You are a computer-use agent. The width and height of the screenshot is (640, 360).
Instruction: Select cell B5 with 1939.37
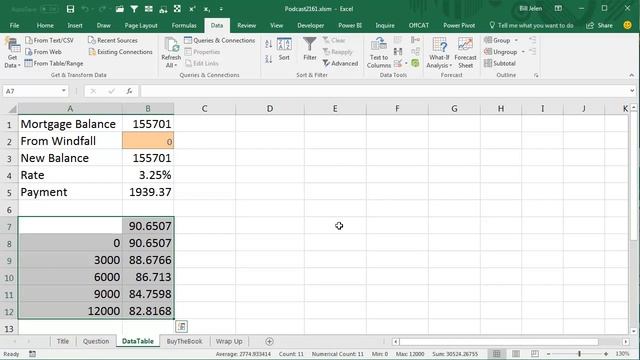[x=148, y=192]
